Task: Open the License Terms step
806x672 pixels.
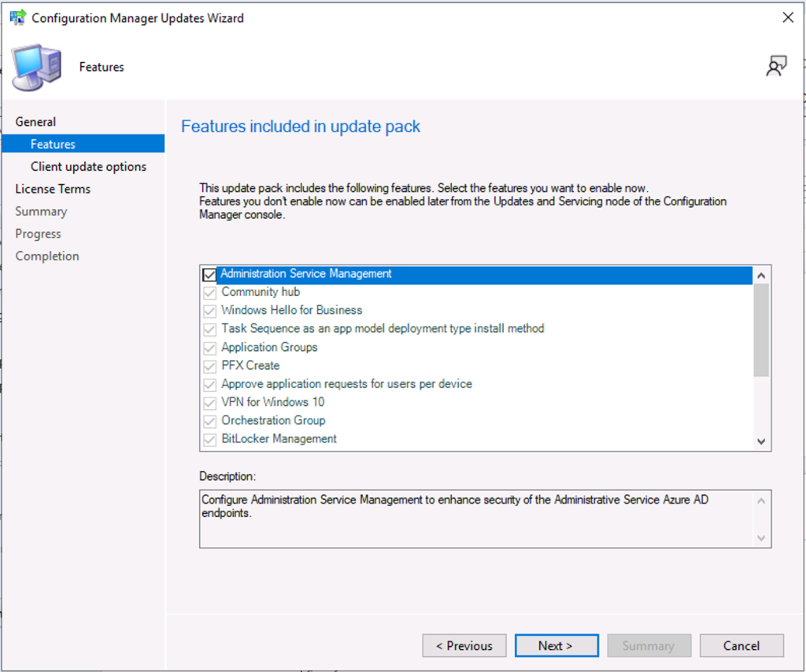Action: click(53, 189)
